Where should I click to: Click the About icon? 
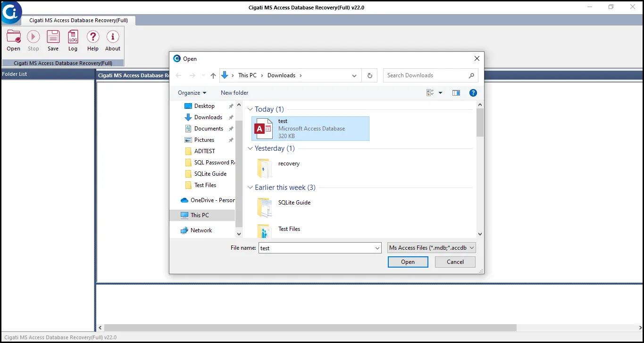point(113,37)
